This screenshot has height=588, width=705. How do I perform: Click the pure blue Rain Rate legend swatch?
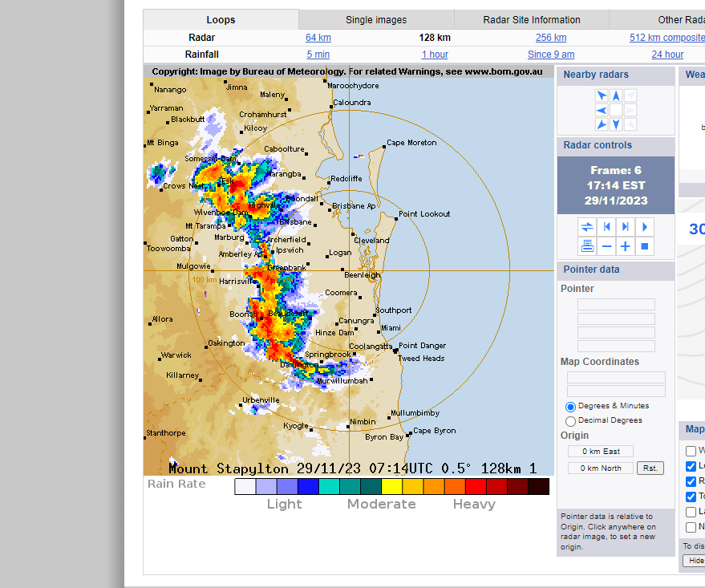click(x=308, y=487)
